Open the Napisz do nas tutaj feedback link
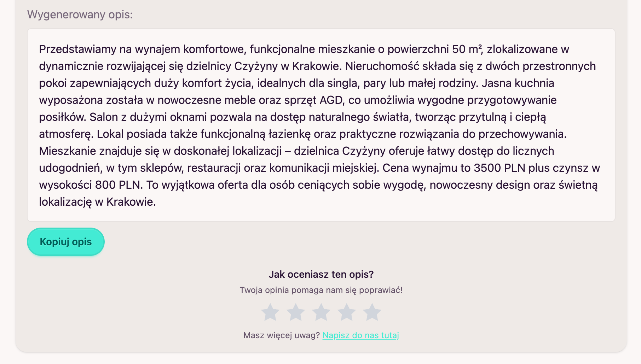 click(x=360, y=335)
